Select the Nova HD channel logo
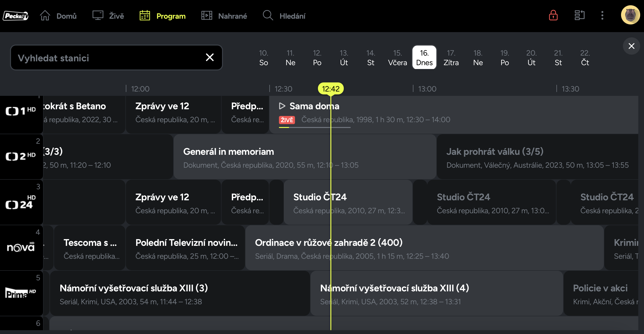This screenshot has height=334, width=644. (21, 247)
